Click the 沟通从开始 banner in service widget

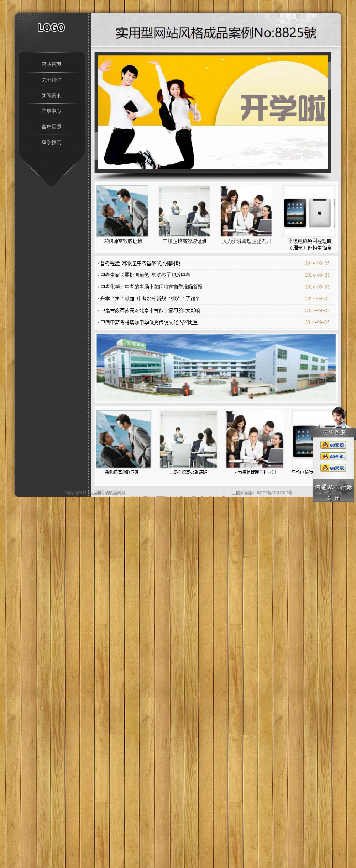[x=334, y=487]
